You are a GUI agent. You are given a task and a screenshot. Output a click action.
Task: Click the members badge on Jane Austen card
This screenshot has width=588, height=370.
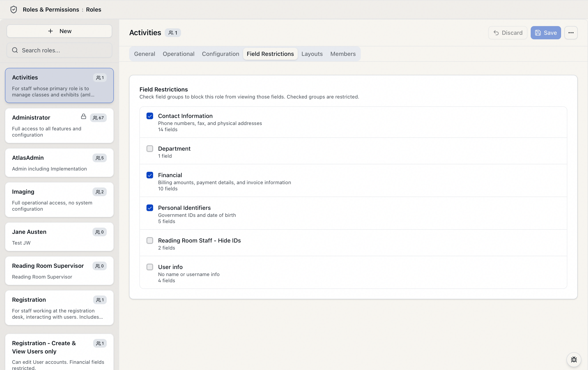[x=100, y=232]
